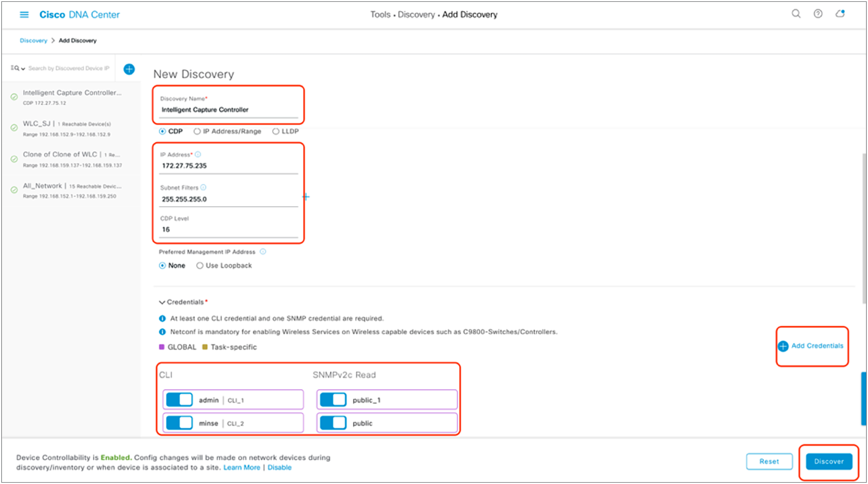
Task: Click info icon next to Preferred Management IP
Action: tap(263, 252)
